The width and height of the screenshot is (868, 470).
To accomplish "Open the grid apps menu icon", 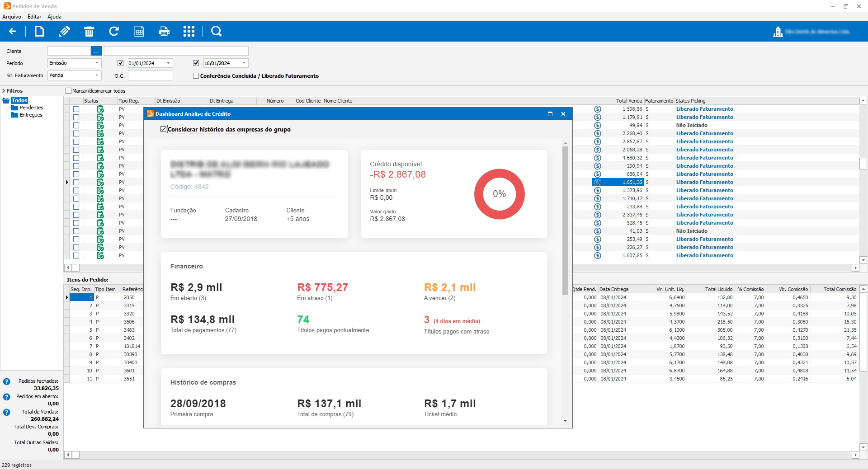I will (189, 31).
